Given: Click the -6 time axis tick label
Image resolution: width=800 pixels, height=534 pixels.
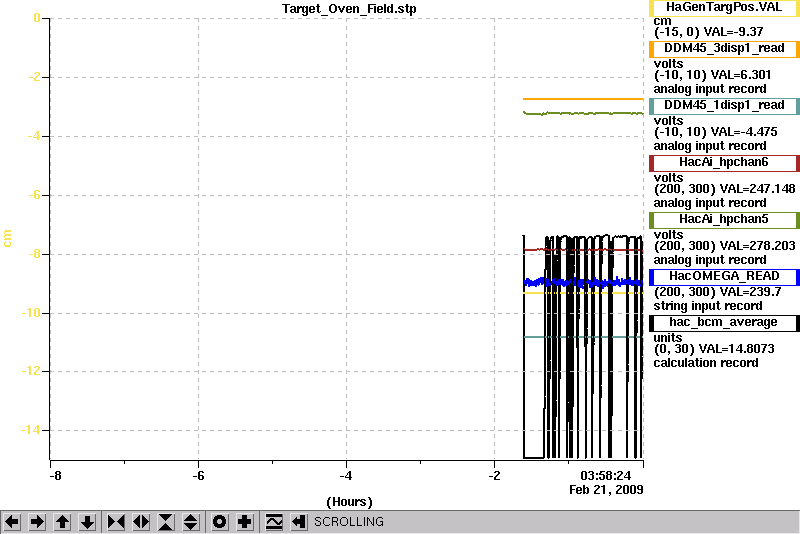Looking at the screenshot, I should pos(198,476).
